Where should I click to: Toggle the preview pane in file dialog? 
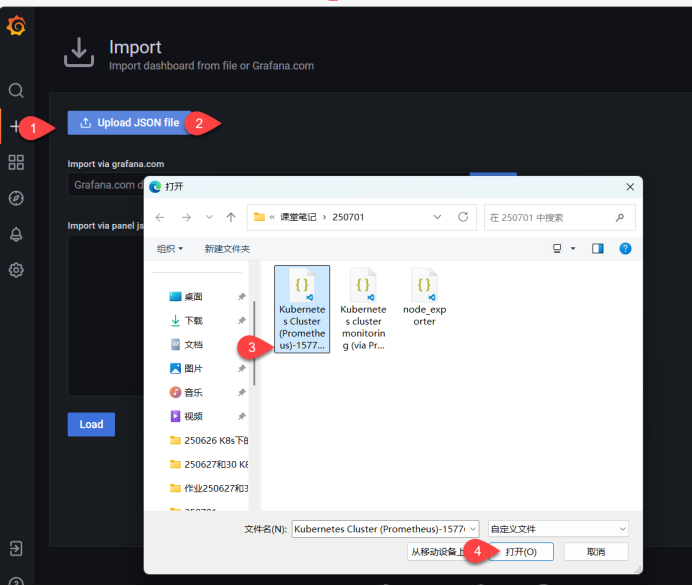point(598,248)
